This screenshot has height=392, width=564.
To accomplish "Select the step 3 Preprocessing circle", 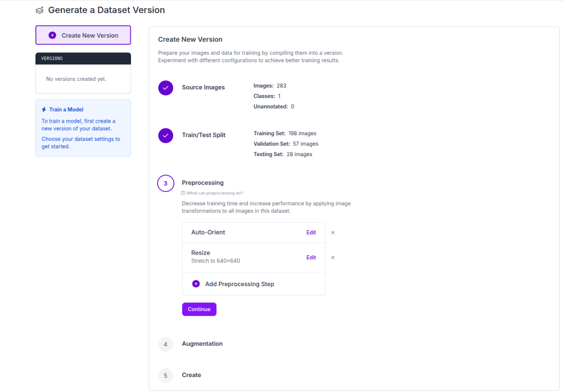I will [x=166, y=183].
